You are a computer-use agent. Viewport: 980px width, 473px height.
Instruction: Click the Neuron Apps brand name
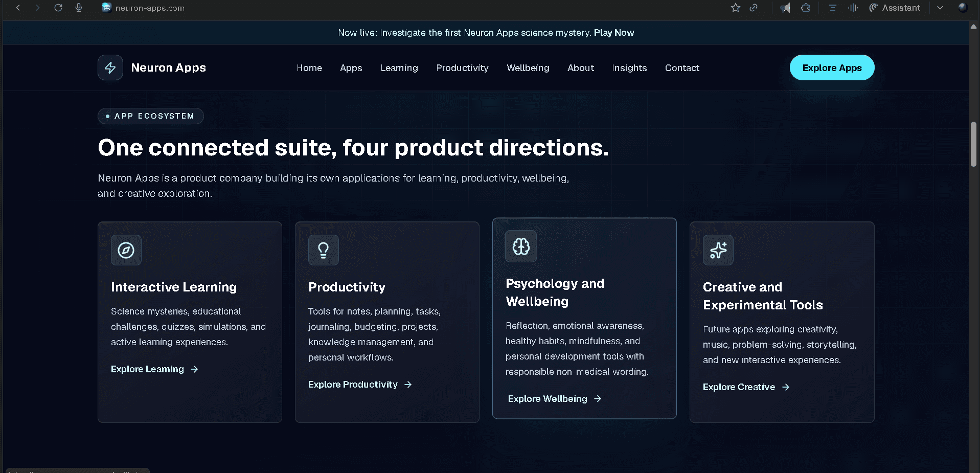[168, 67]
